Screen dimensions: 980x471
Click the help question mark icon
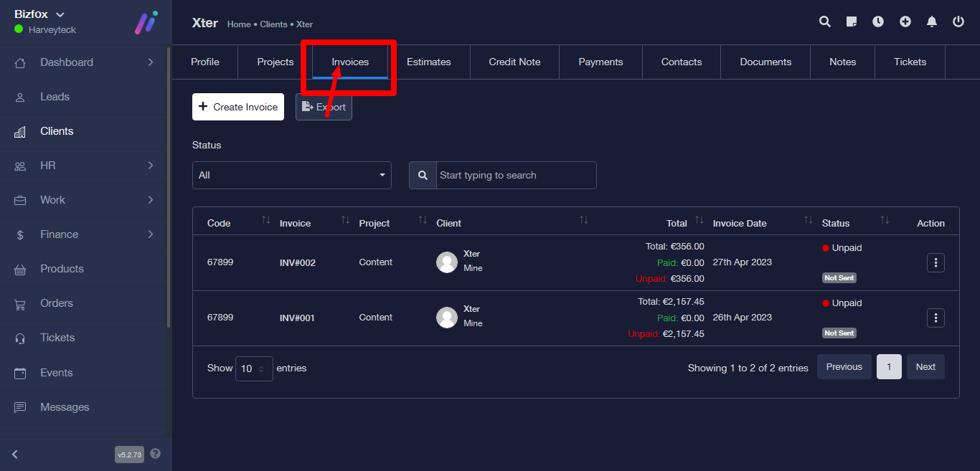tap(156, 454)
